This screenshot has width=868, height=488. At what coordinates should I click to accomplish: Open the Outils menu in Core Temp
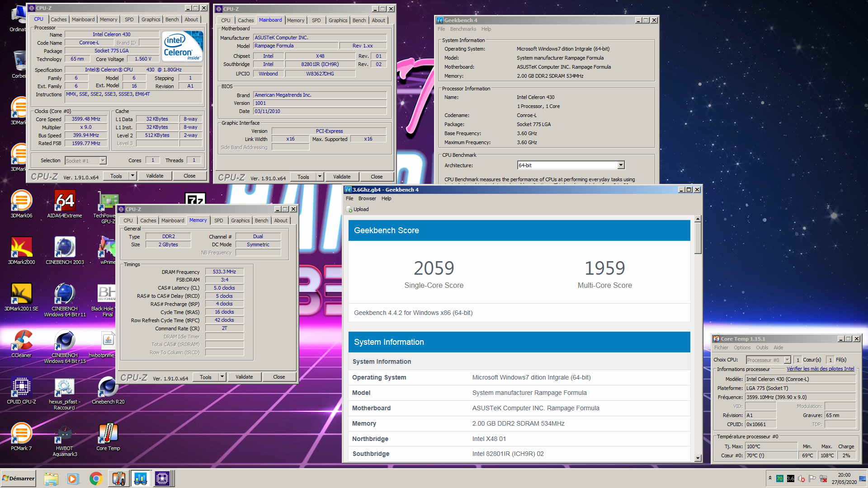[x=762, y=347]
